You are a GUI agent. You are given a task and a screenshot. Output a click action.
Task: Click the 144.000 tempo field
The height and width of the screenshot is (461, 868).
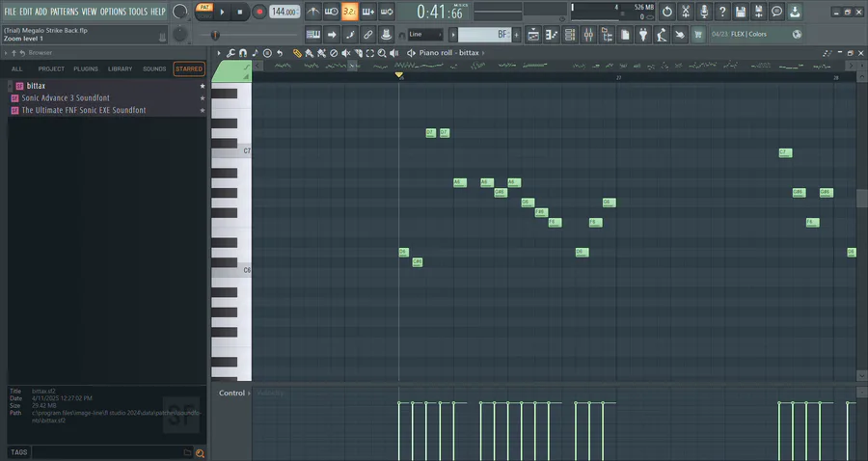point(284,12)
